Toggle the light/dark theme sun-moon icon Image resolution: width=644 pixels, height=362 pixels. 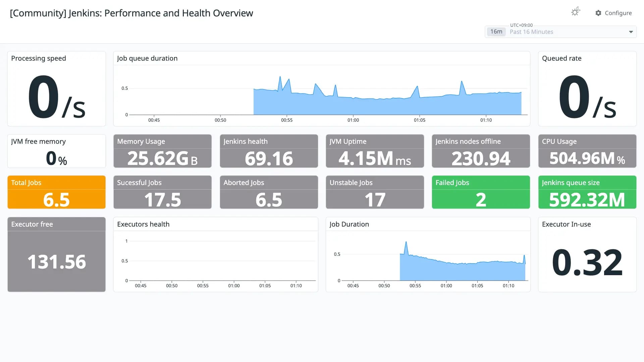[576, 12]
